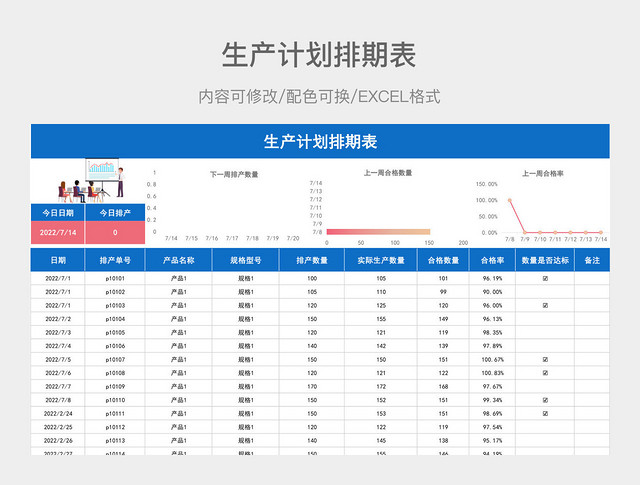Click order number cell p10101
Image resolution: width=640 pixels, height=485 pixels.
(x=115, y=278)
